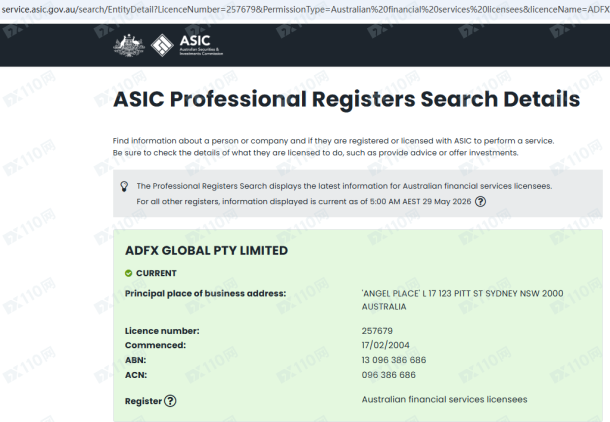The image size is (610, 422).
Task: Click the Register label text
Action: tap(143, 401)
